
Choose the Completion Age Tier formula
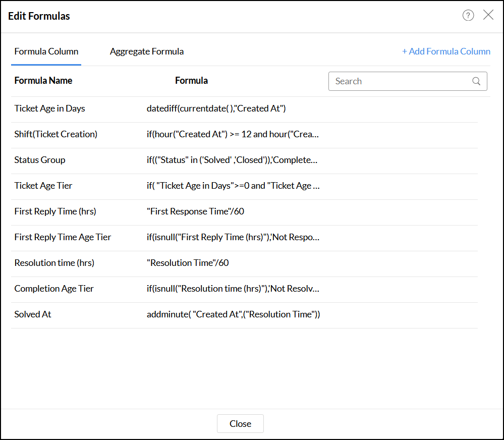(54, 289)
